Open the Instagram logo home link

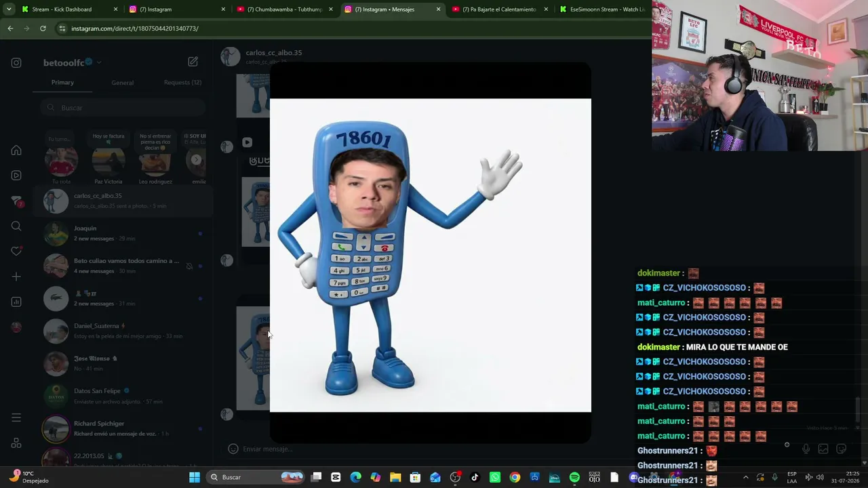(16, 63)
